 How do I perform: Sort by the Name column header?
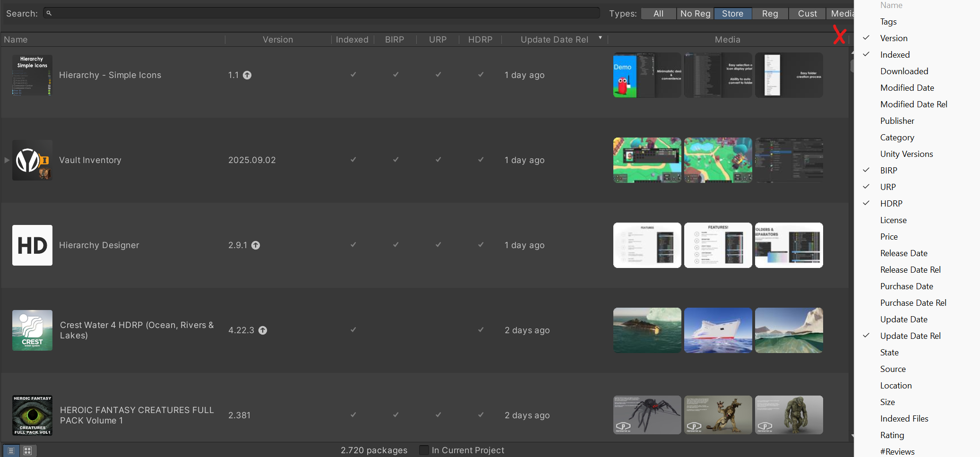click(112, 40)
